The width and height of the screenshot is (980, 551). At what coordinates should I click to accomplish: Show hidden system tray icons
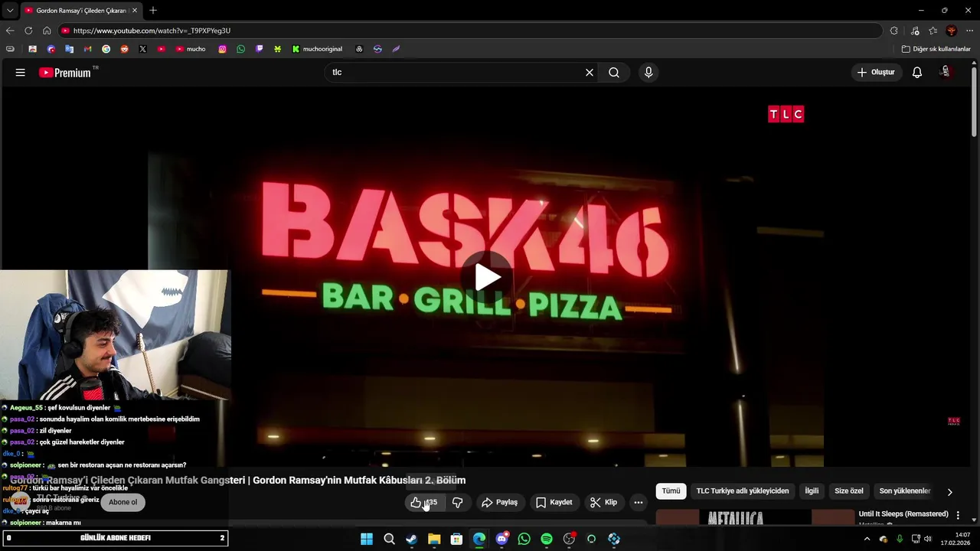(867, 539)
